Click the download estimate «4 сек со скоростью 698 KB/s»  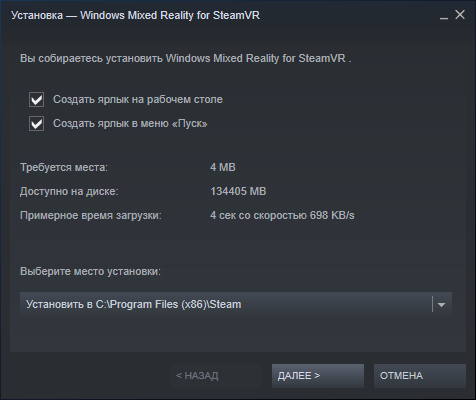[282, 215]
